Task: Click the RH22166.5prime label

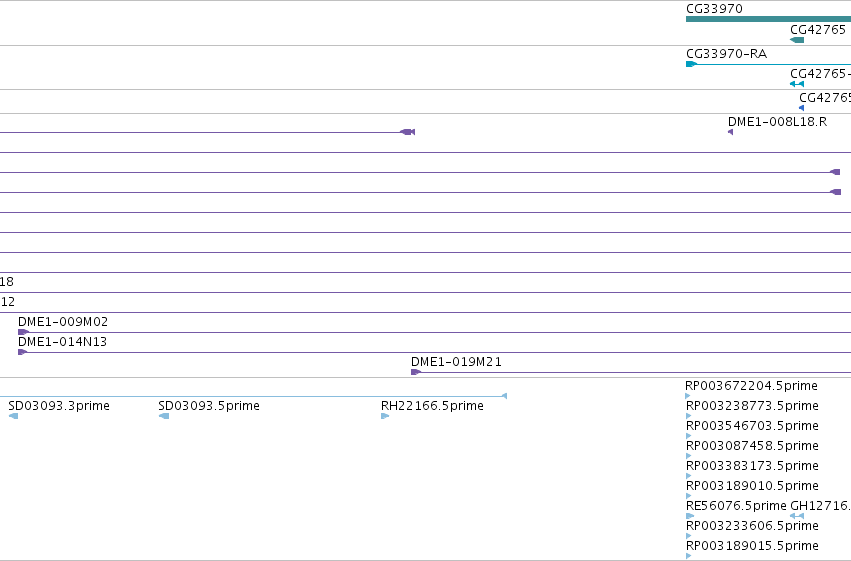Action: point(432,406)
